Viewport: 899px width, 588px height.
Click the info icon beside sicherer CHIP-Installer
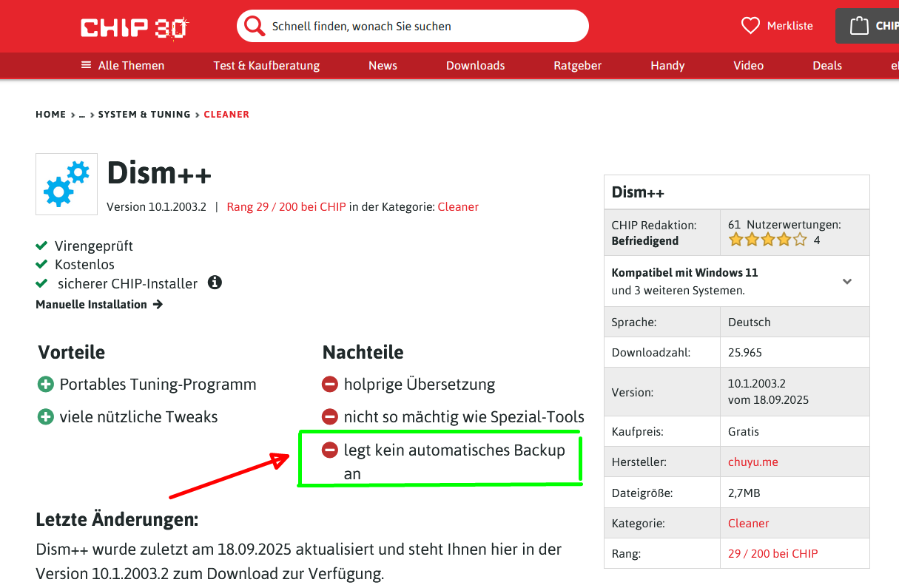point(215,283)
